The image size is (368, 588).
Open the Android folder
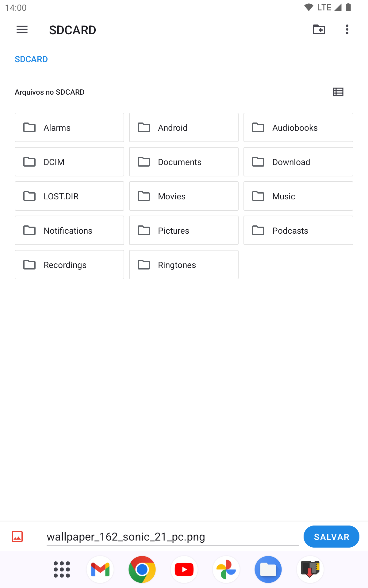pos(184,127)
